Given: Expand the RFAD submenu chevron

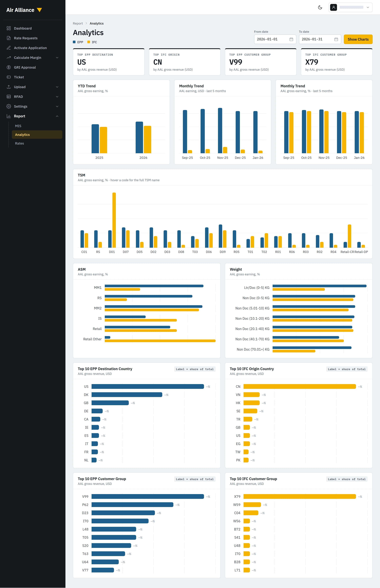Looking at the screenshot, I should pos(57,97).
